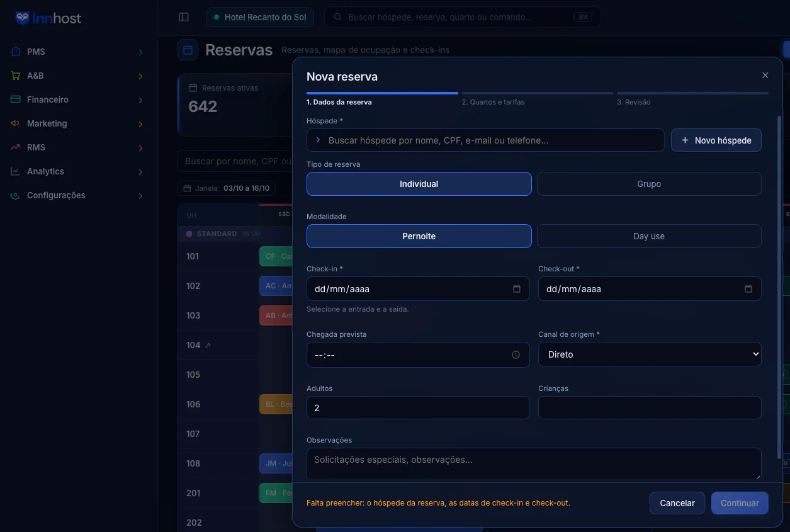Click the 642 active reservations count
Viewport: 790px width, 532px height.
pyautogui.click(x=203, y=106)
